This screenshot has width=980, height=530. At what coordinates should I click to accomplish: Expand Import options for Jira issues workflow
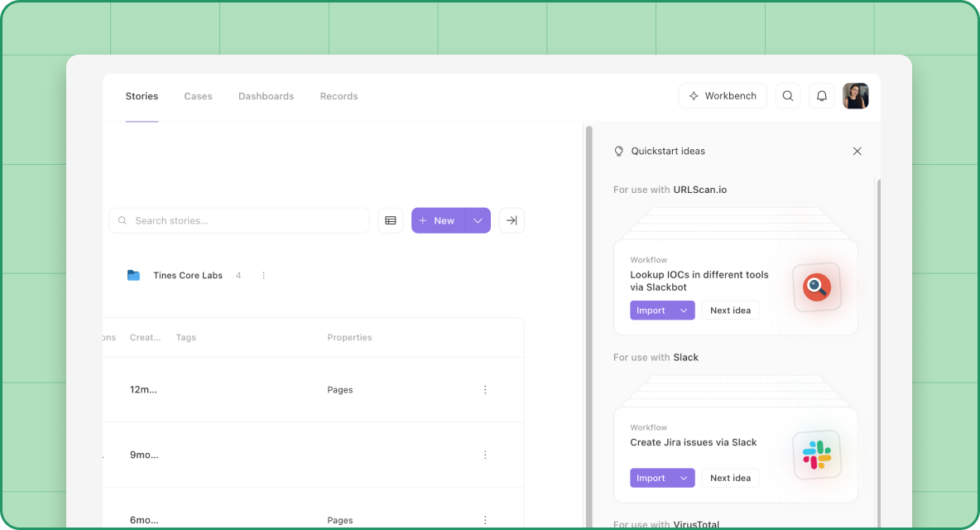[x=684, y=478]
